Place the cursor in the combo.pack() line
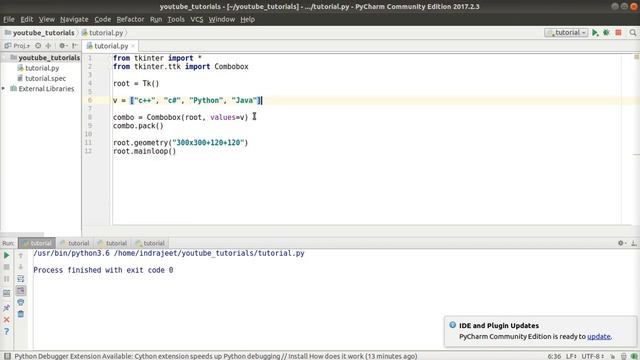Screen dimensions: 640x360 click(138, 126)
